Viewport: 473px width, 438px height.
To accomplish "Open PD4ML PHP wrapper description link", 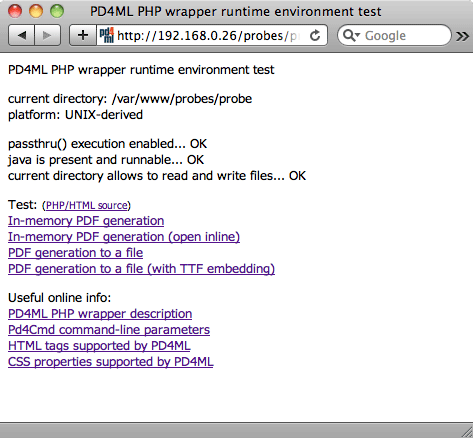I will tap(100, 314).
